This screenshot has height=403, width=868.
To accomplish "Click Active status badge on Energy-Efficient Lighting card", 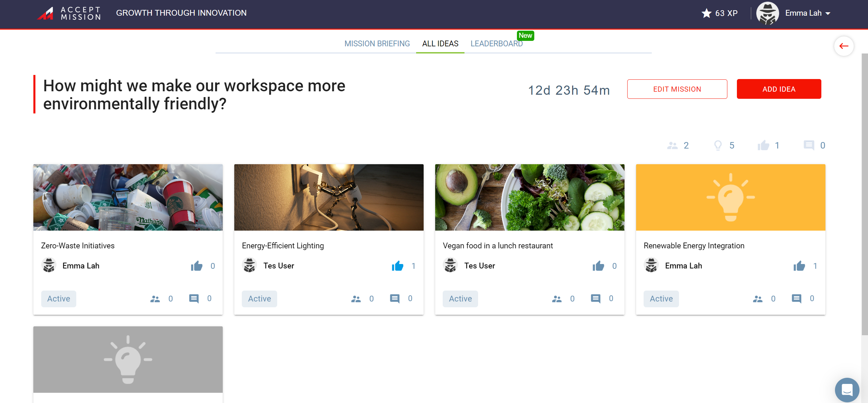I will (x=259, y=299).
